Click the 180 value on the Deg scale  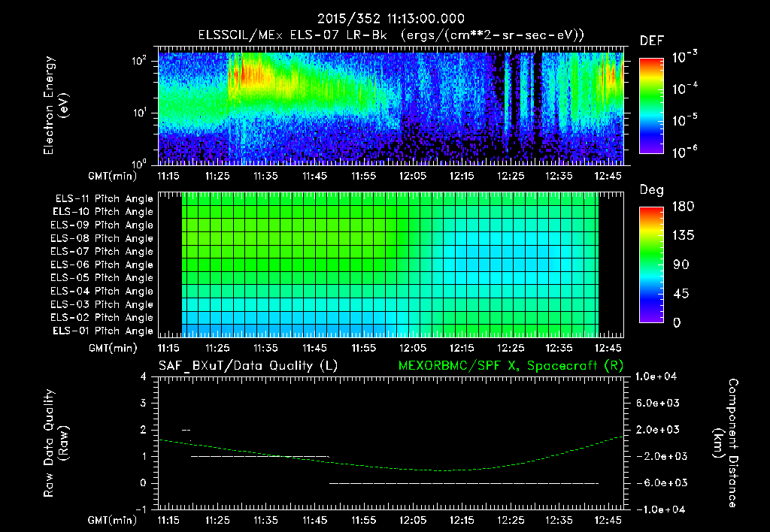pyautogui.click(x=684, y=207)
